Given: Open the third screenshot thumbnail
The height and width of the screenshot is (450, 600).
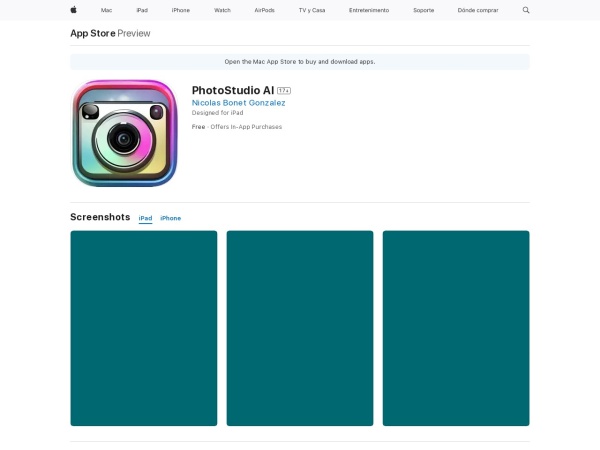Looking at the screenshot, I should (455, 328).
